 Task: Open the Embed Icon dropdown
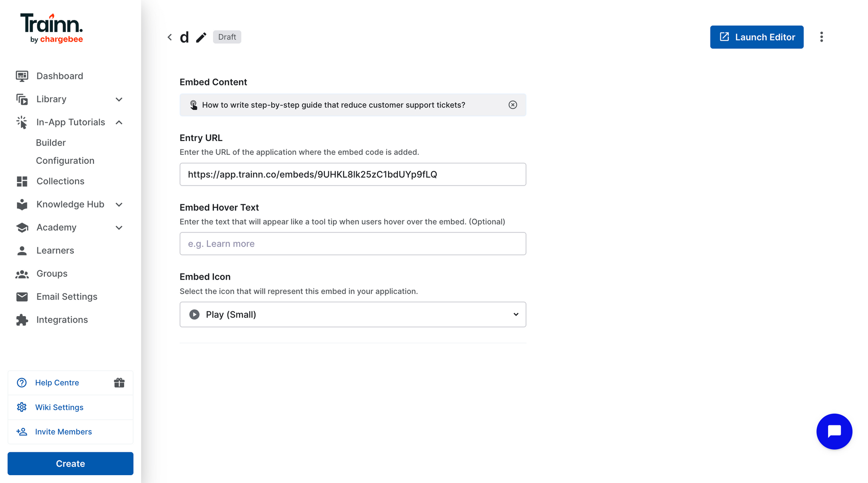[x=353, y=314]
